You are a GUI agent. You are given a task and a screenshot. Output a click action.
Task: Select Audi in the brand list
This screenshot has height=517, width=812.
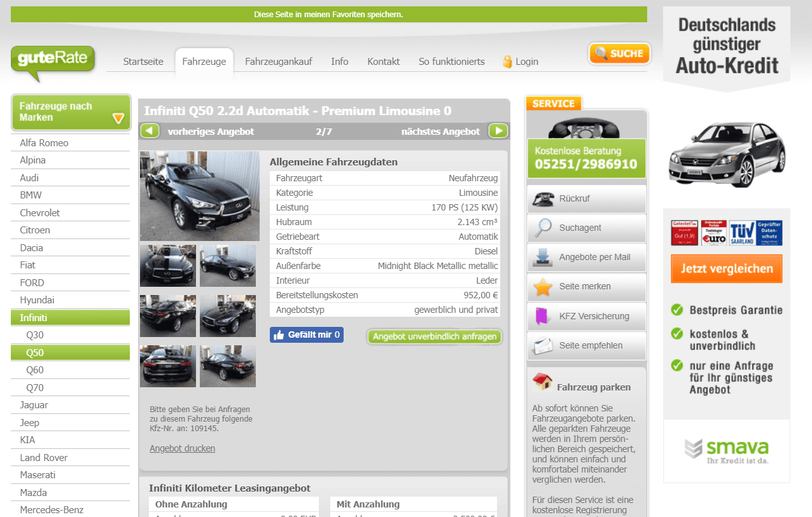point(70,178)
